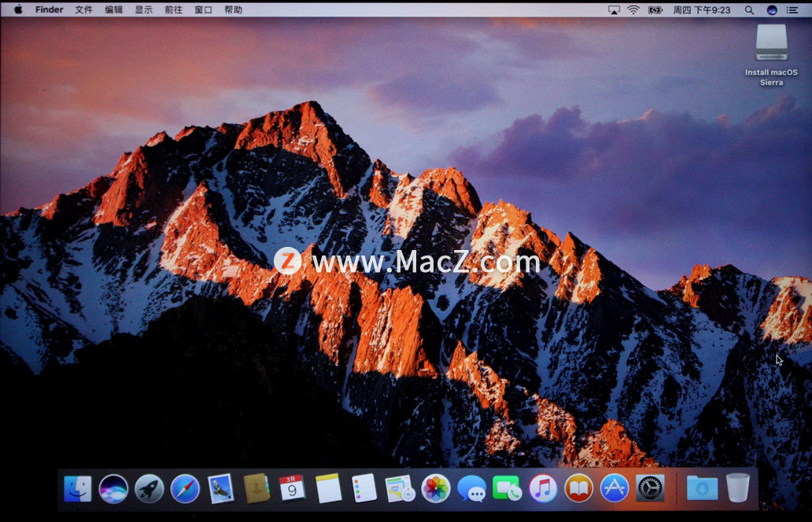Click the date and time 周四 下午9:23

(702, 10)
